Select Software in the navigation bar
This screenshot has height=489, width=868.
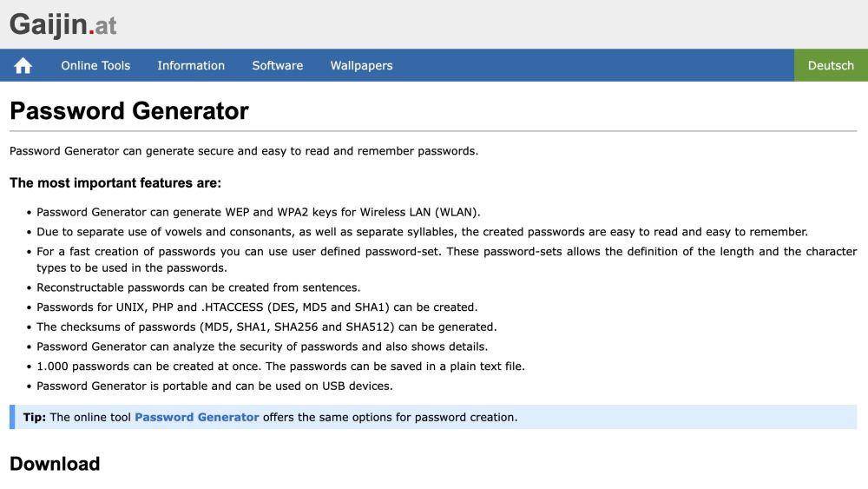(x=278, y=65)
